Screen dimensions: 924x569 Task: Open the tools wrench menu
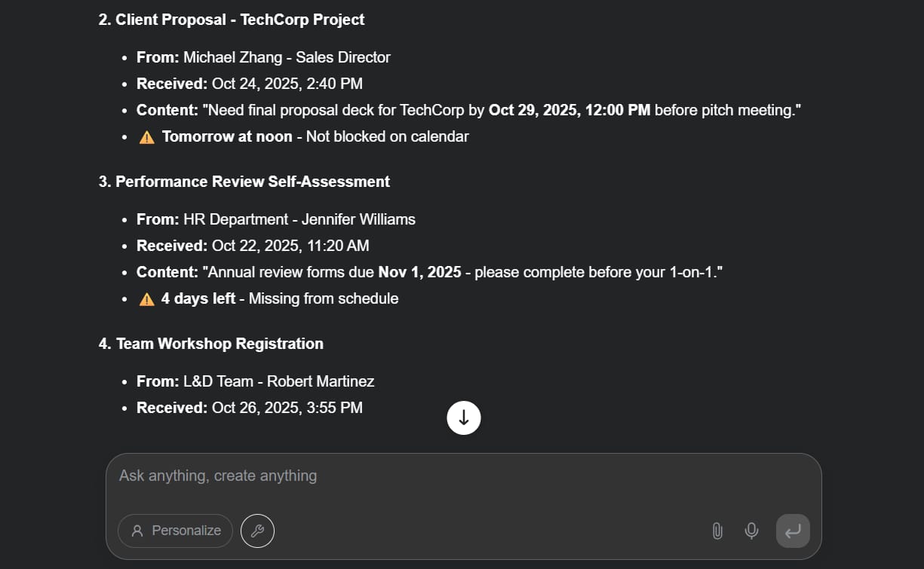click(x=257, y=531)
